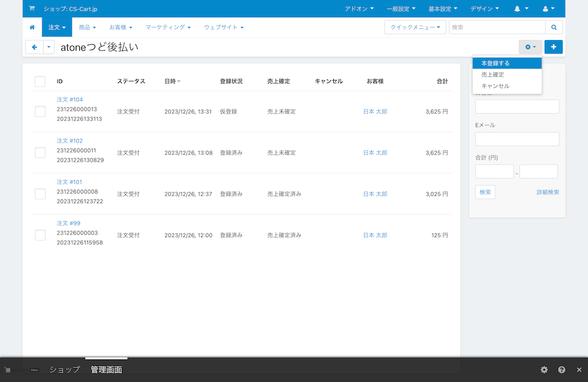
Task: Switch to the ショップ tab in bottom bar
Action: [x=65, y=370]
